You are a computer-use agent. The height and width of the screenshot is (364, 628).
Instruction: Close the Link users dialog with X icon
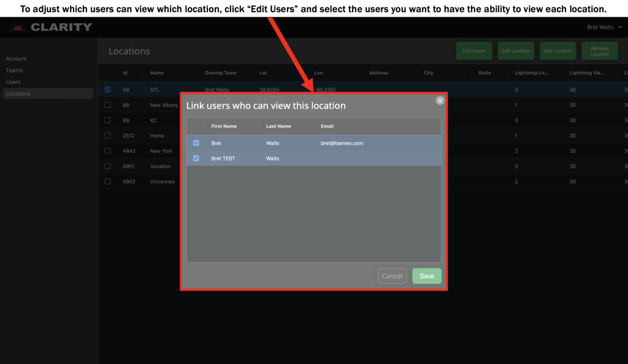click(440, 100)
